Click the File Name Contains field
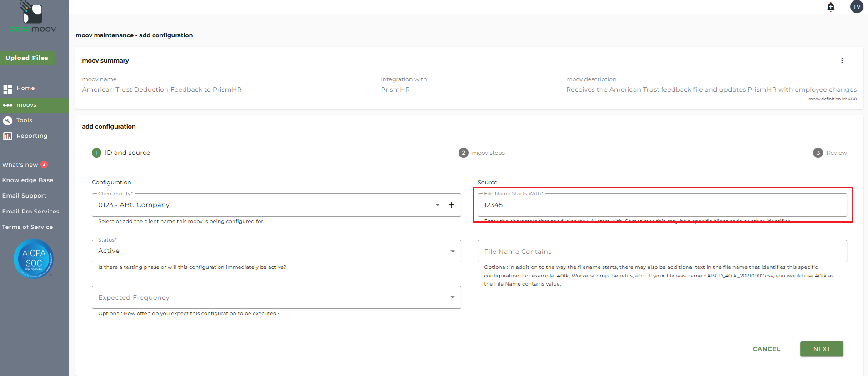Screen dimensions: 868x376 [x=662, y=252]
